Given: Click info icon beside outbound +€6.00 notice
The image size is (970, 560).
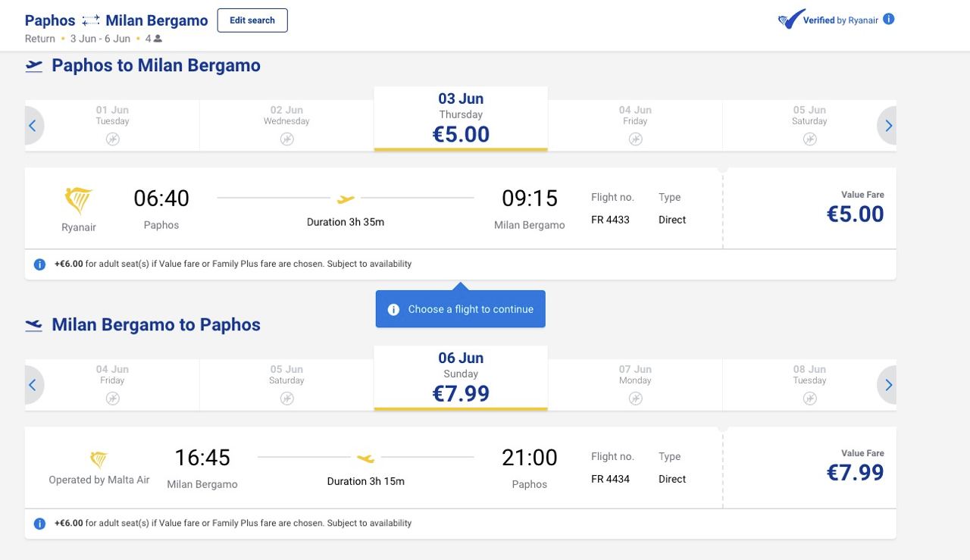Looking at the screenshot, I should [39, 264].
